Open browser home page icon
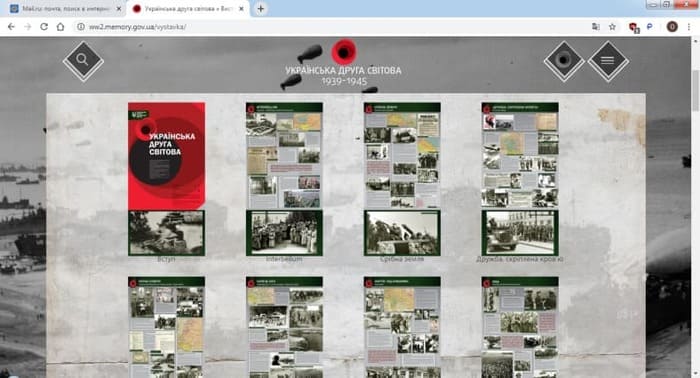 tap(60, 27)
